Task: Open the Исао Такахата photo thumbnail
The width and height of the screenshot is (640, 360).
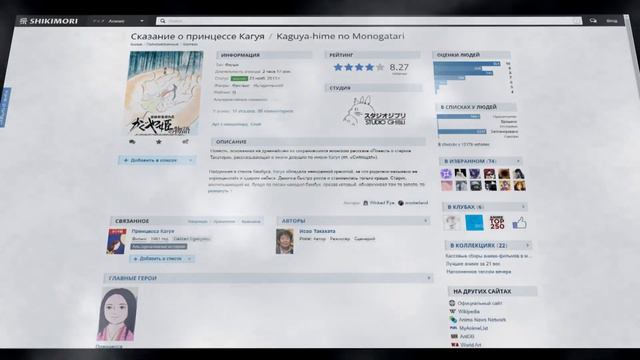Action: 284,241
